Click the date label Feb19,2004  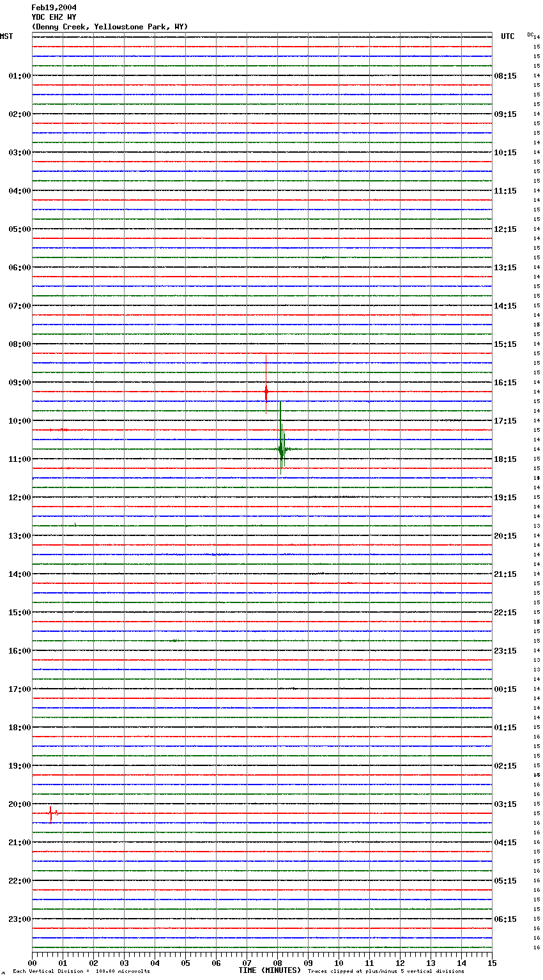point(54,8)
